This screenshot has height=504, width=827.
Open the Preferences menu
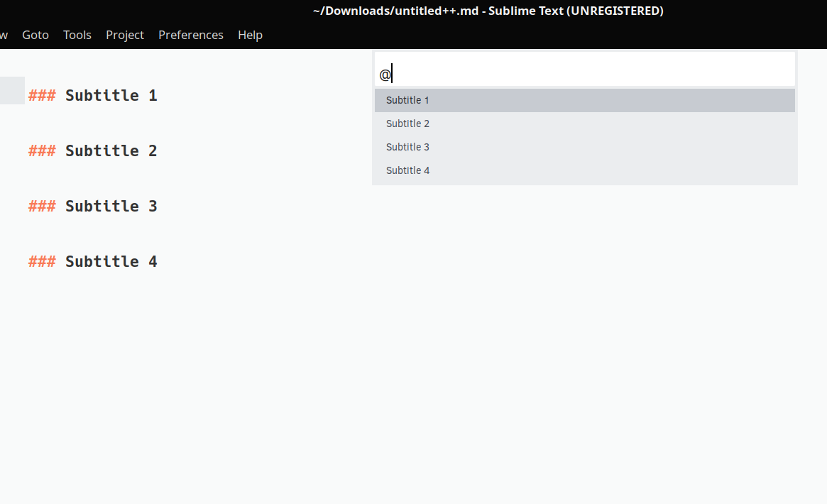coord(191,35)
